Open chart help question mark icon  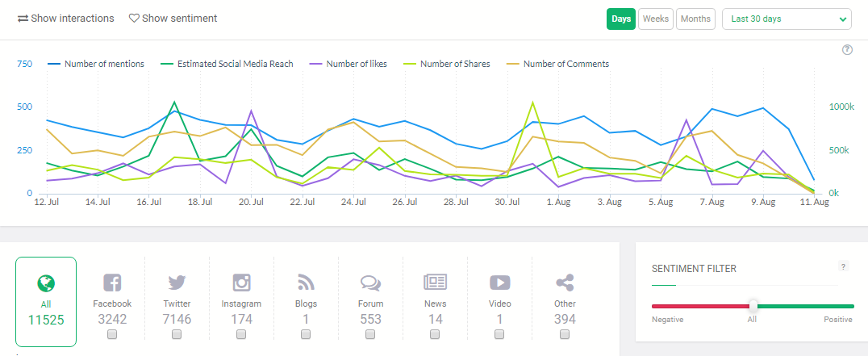847,50
